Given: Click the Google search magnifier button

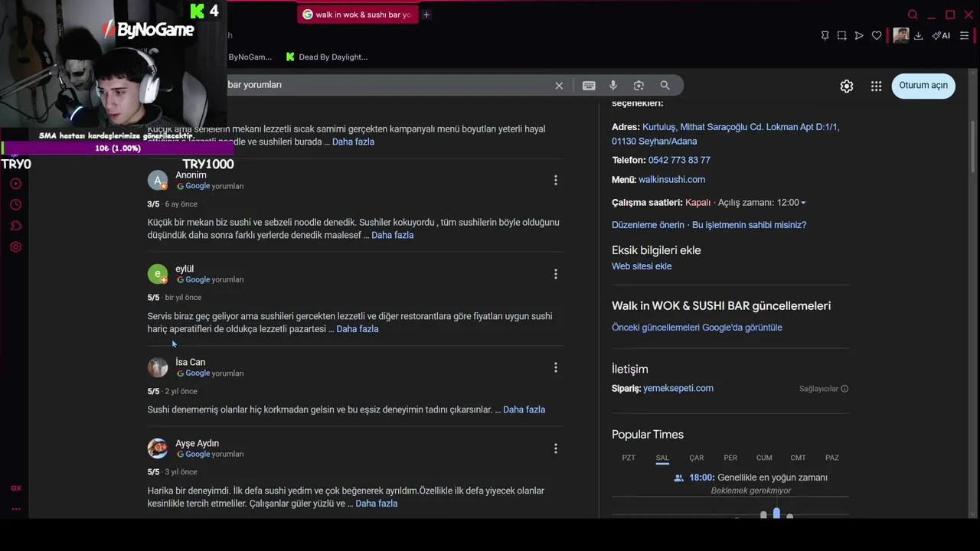Looking at the screenshot, I should 665,86.
